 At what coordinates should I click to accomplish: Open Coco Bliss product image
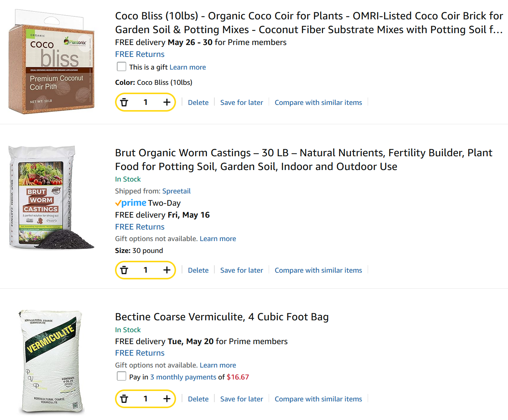point(51,61)
